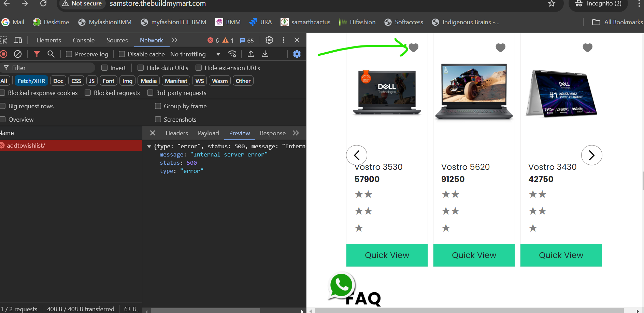Show more DevTools panels chevron
The width and height of the screenshot is (644, 313).
click(174, 40)
